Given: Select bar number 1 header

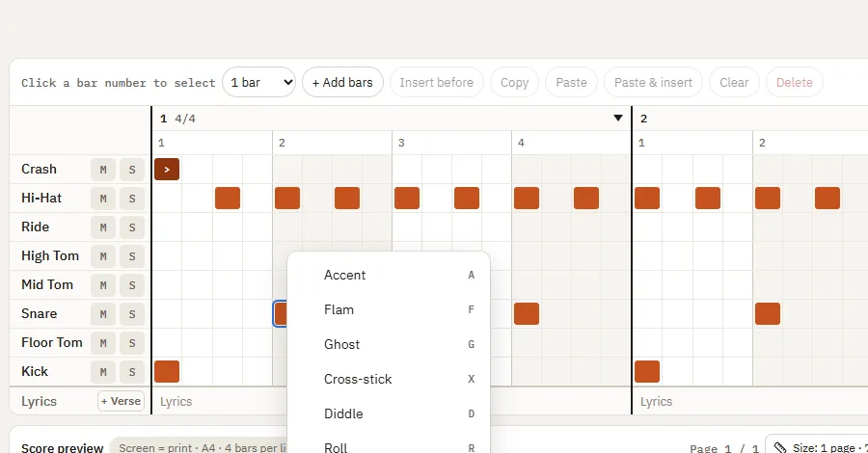Looking at the screenshot, I should point(163,119).
